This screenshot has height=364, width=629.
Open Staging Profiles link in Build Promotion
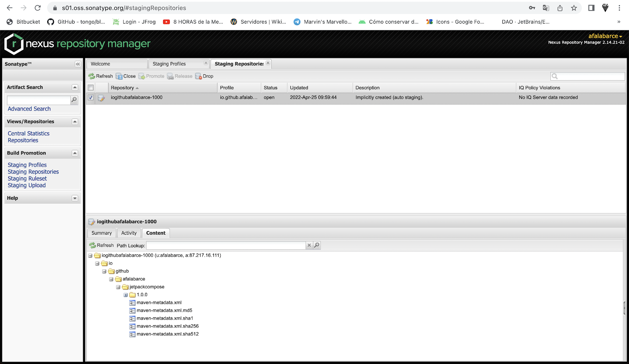point(27,165)
